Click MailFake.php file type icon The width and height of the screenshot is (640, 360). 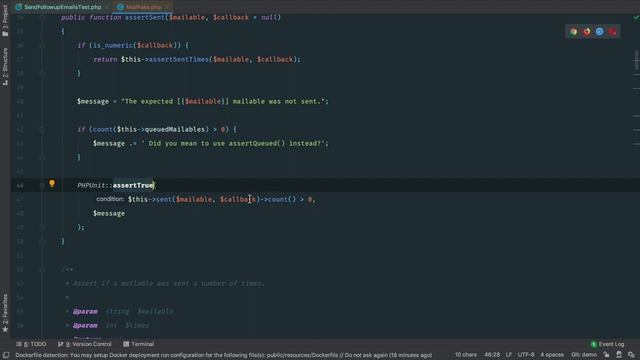pos(120,7)
